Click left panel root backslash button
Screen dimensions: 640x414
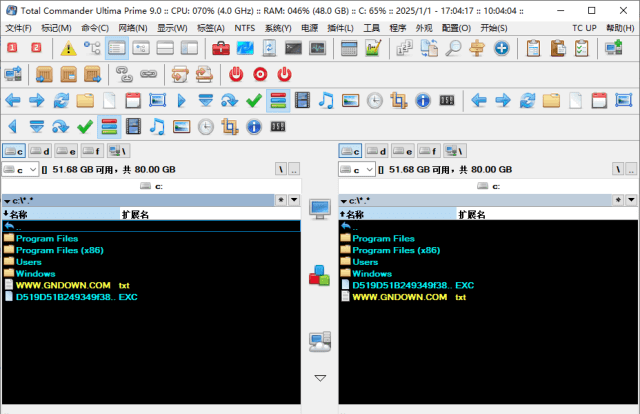click(x=281, y=169)
